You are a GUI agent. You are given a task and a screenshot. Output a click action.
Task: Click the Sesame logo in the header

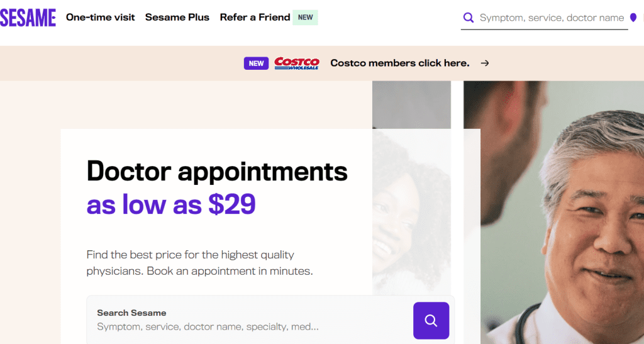28,18
